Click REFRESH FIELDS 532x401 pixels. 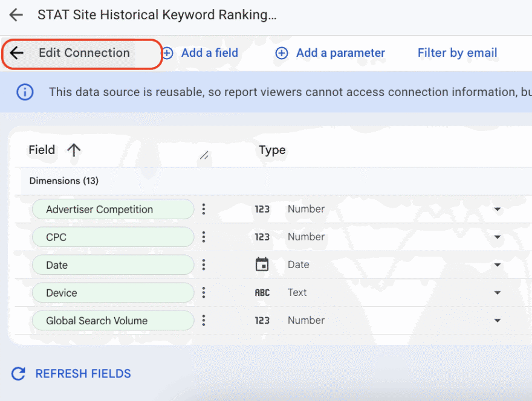coord(71,374)
